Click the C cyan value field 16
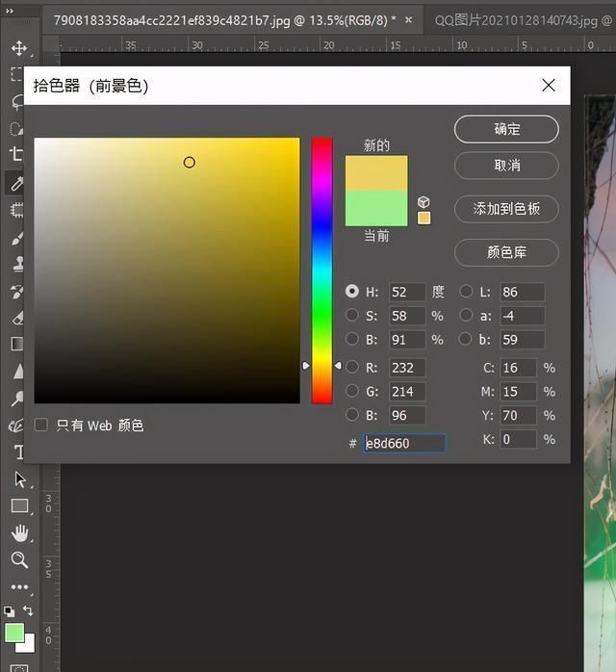 pos(518,368)
